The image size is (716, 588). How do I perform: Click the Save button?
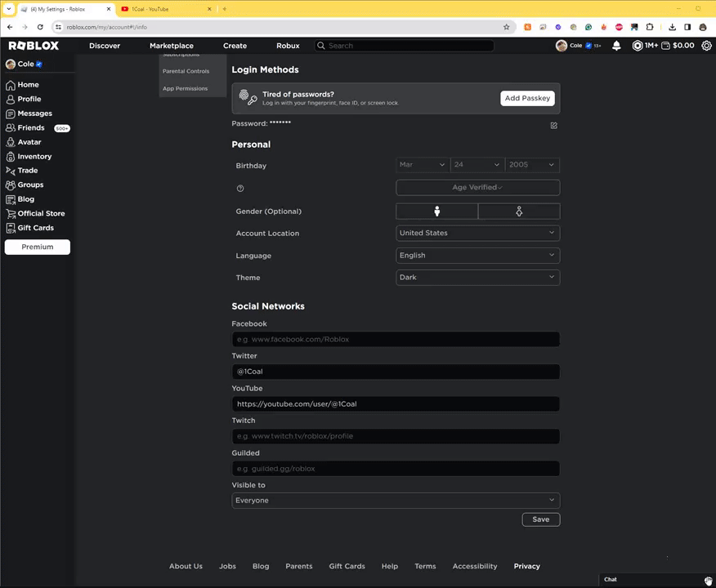(x=540, y=519)
